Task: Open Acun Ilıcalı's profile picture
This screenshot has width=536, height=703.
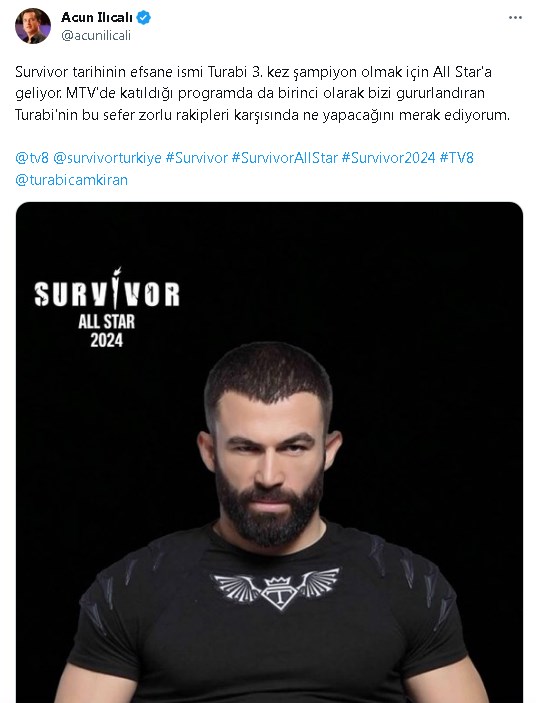Action: tap(33, 26)
